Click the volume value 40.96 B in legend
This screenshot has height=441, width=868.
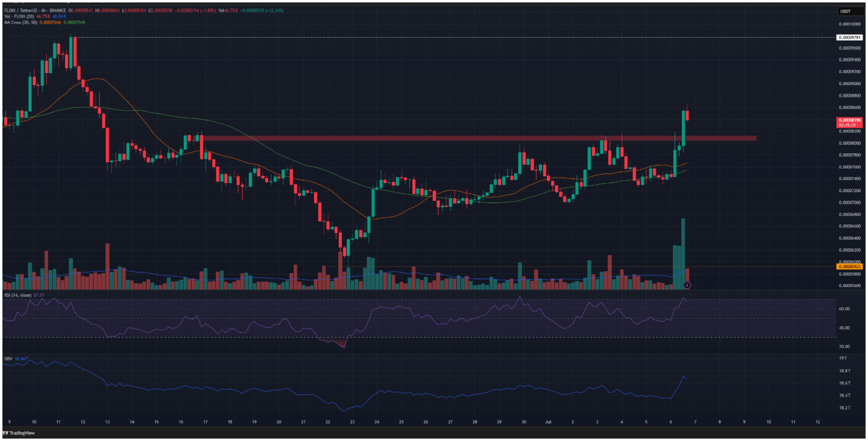[x=59, y=16]
